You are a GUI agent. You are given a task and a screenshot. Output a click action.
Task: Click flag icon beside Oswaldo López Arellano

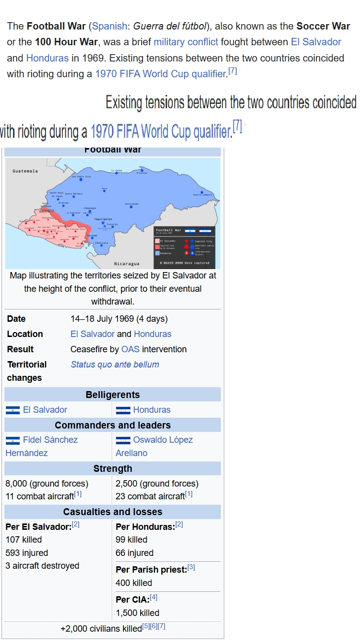coord(123,440)
